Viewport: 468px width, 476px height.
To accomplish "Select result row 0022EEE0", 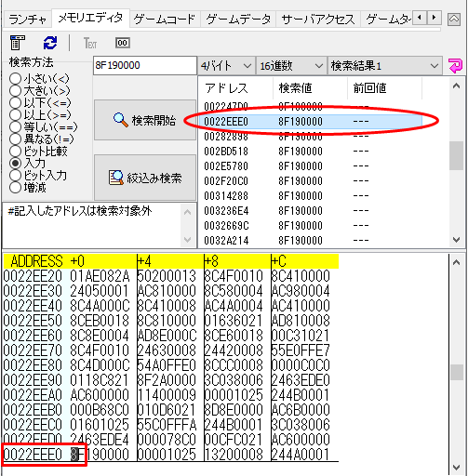I will (310, 122).
